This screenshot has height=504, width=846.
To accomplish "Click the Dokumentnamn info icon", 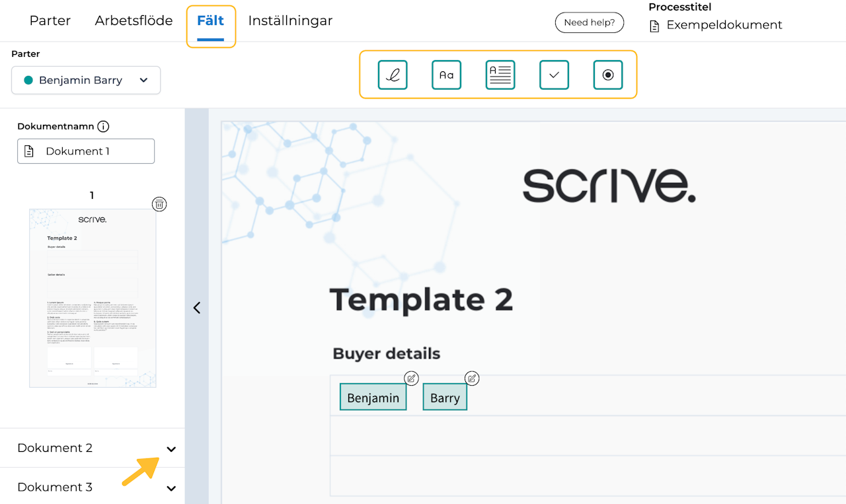I will click(103, 126).
